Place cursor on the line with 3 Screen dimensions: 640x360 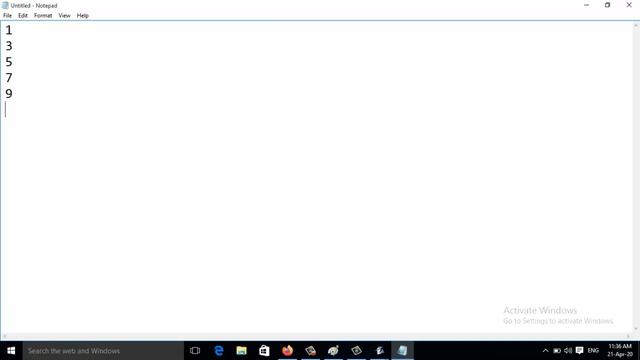(9, 46)
